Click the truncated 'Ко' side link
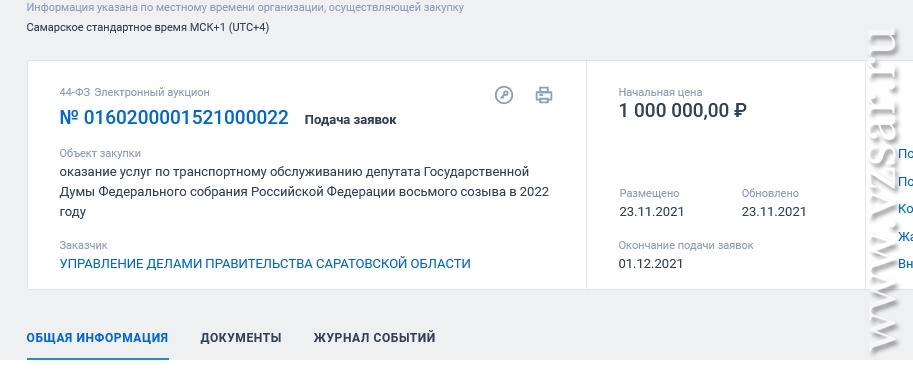This screenshot has width=913, height=370. (x=905, y=209)
